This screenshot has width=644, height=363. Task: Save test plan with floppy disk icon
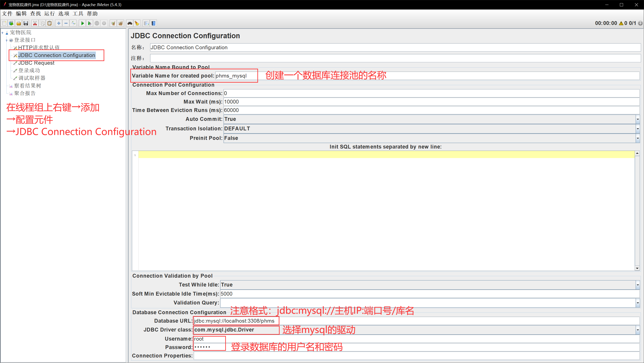[x=26, y=23]
